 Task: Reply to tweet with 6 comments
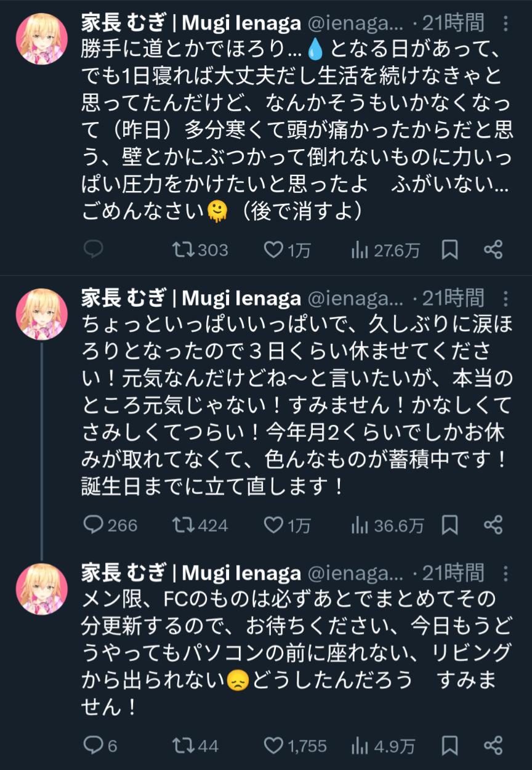click(92, 746)
